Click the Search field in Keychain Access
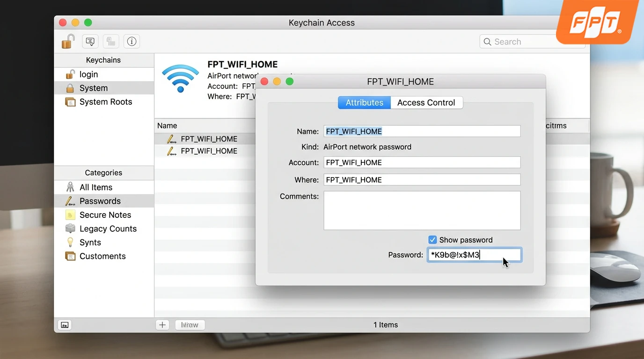Image resolution: width=644 pixels, height=359 pixels. pyautogui.click(x=532, y=42)
